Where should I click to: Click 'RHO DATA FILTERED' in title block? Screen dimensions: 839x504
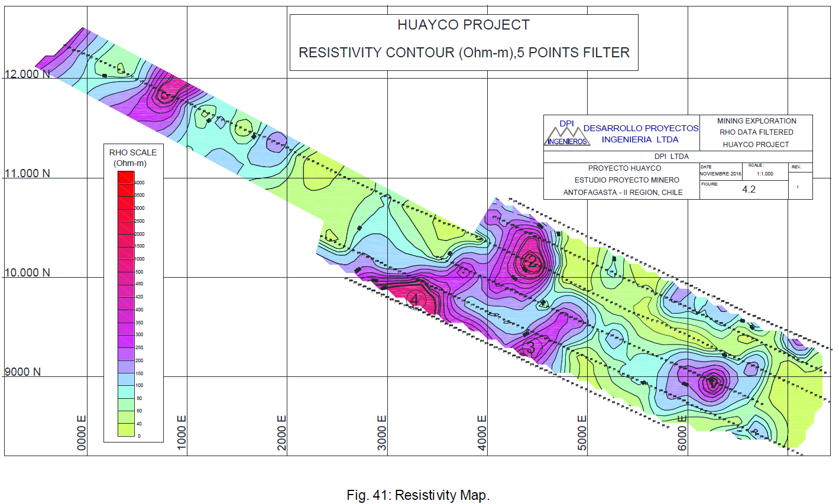coord(756,132)
